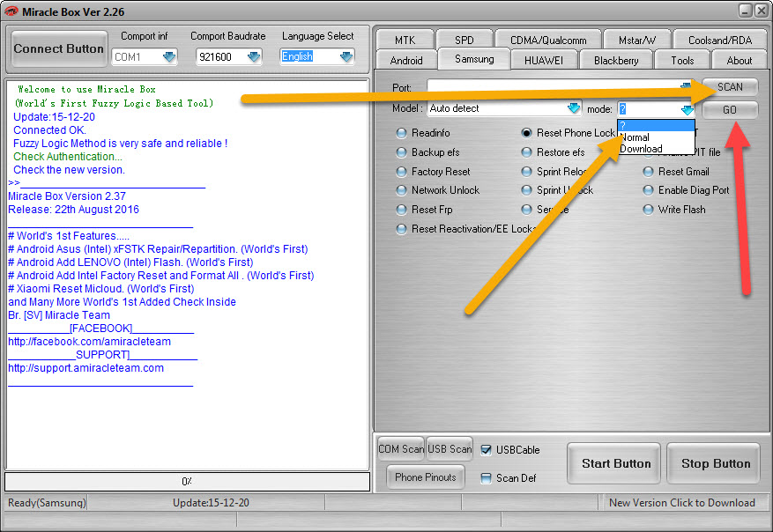Select the Enable Diag Port option
Viewport: 773px width, 532px height.
(x=648, y=190)
